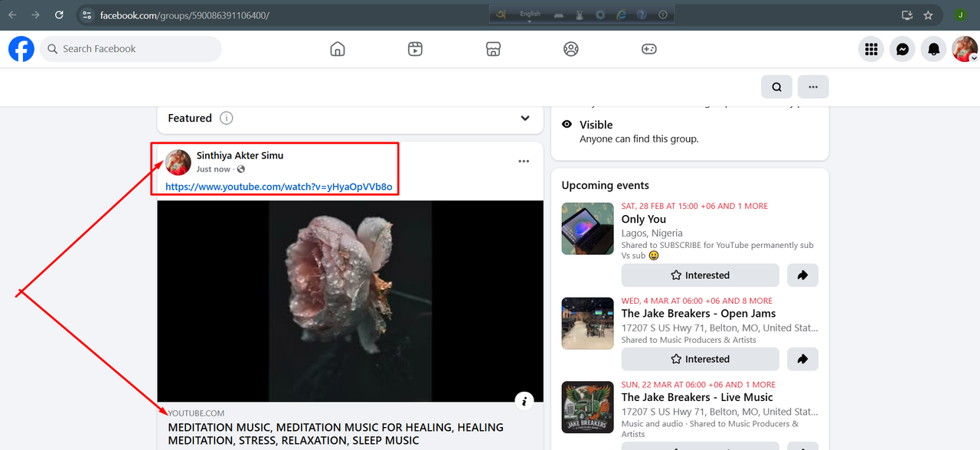Click the link preview info icon
Image resolution: width=980 pixels, height=450 pixels.
[x=524, y=401]
